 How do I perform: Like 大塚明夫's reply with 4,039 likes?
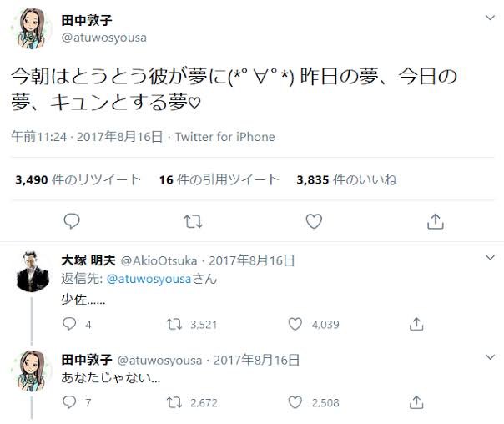pyautogui.click(x=295, y=324)
